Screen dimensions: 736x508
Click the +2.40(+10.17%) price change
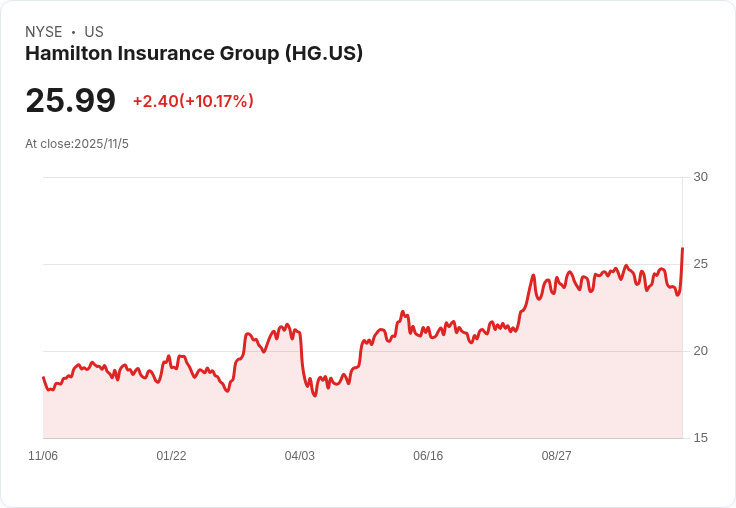[193, 101]
